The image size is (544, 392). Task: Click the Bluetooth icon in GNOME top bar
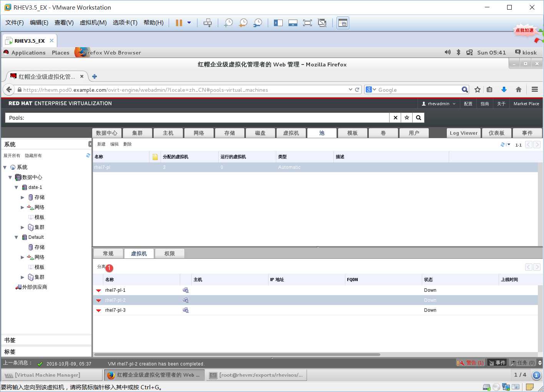[458, 52]
